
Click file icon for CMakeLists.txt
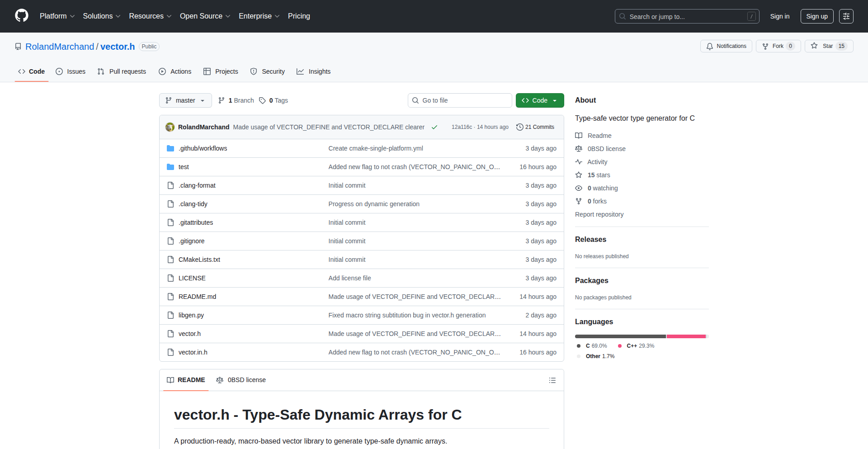[170, 260]
